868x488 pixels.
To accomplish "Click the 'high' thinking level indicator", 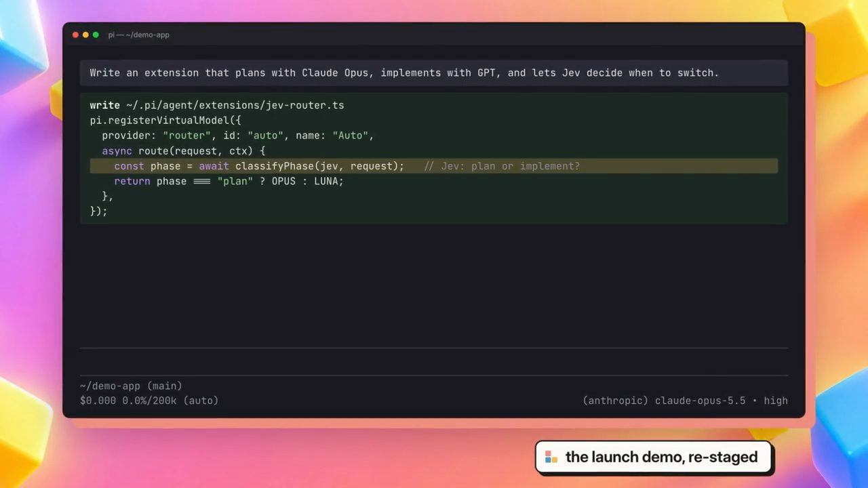I will (776, 401).
